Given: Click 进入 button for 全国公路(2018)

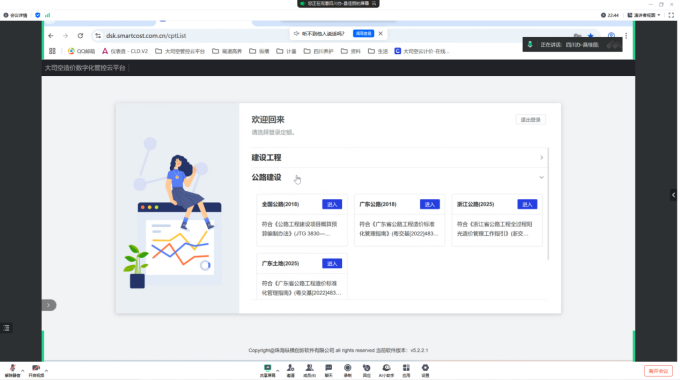Looking at the screenshot, I should (x=332, y=204).
